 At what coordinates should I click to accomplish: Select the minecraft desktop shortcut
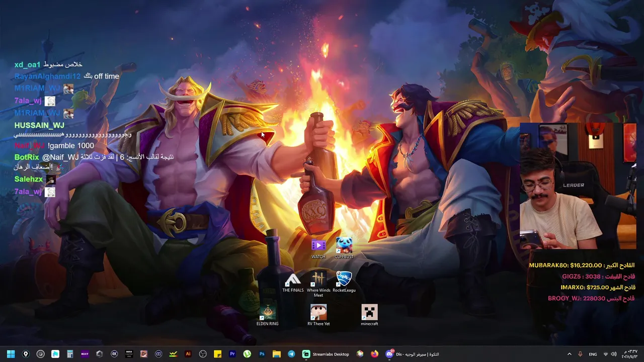coord(369,316)
